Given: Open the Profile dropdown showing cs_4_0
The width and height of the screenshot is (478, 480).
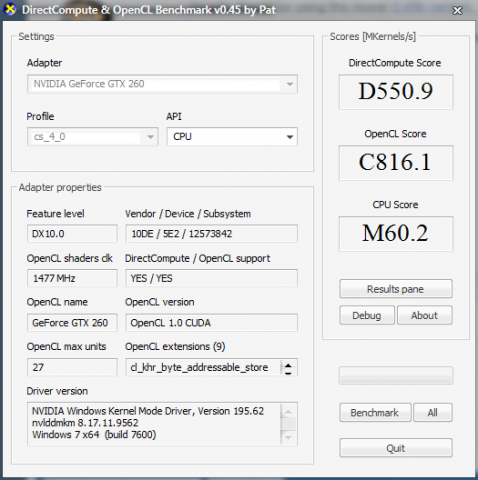Looking at the screenshot, I should tap(92, 137).
